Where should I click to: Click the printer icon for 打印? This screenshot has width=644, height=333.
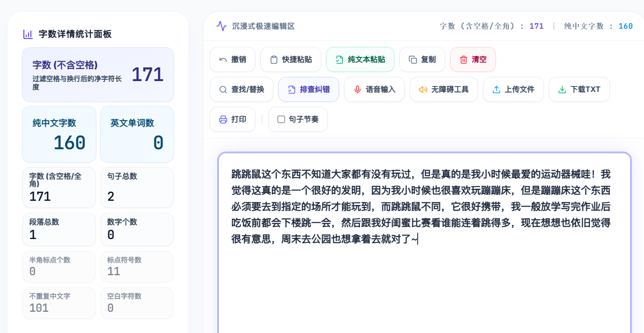click(x=223, y=119)
